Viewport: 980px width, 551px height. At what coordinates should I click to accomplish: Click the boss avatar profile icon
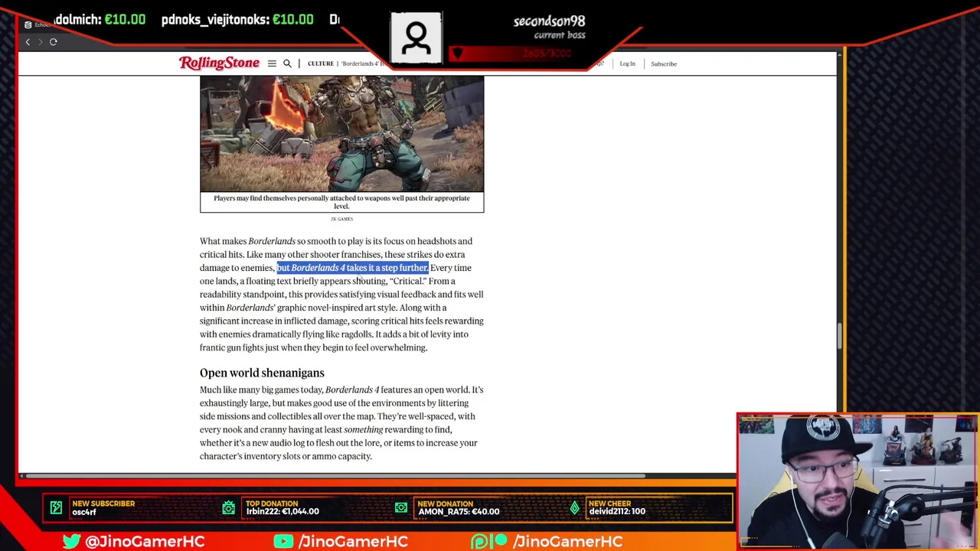(416, 37)
